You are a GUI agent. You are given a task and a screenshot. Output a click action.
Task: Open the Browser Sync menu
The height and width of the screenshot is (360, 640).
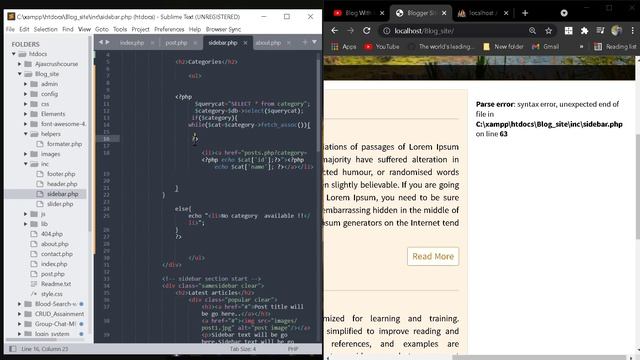tap(223, 29)
